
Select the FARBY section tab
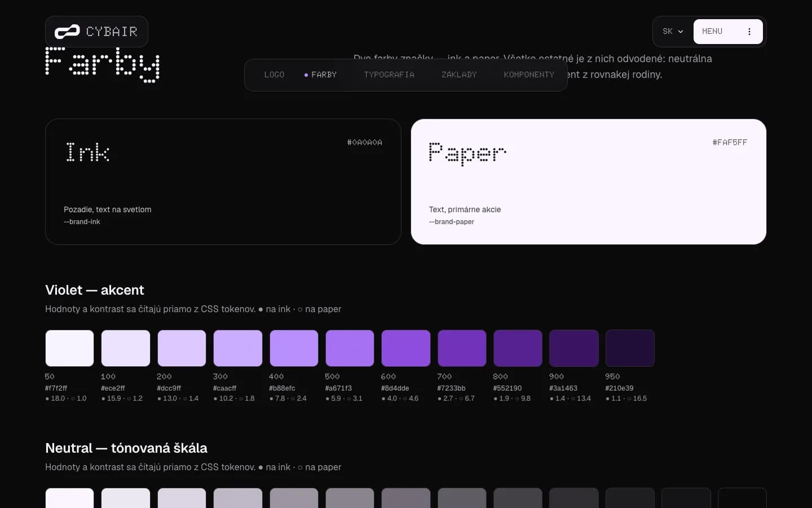coord(320,75)
